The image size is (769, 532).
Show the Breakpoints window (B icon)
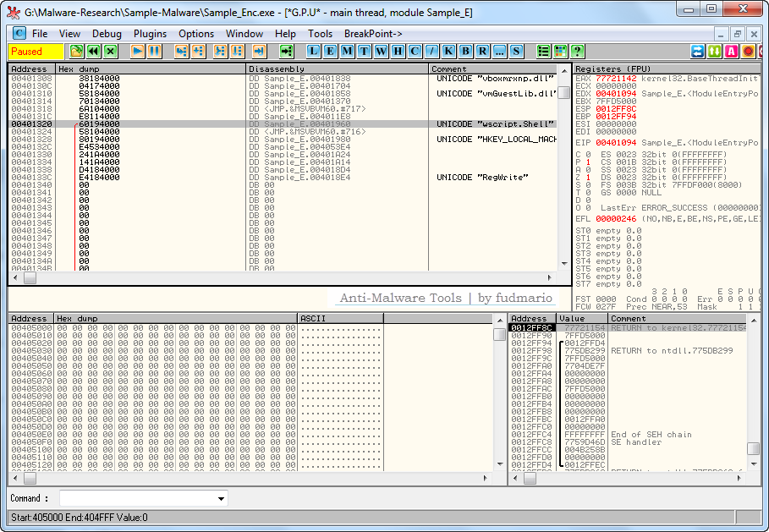465,52
